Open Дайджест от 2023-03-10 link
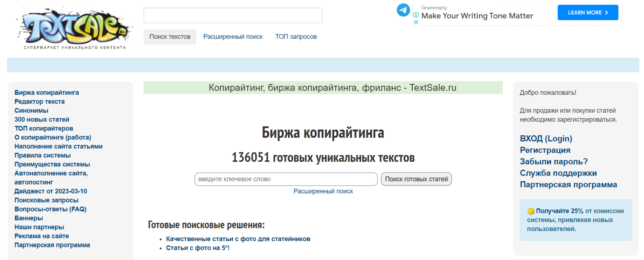Viewport: 644px width, 260px height. coord(51,191)
